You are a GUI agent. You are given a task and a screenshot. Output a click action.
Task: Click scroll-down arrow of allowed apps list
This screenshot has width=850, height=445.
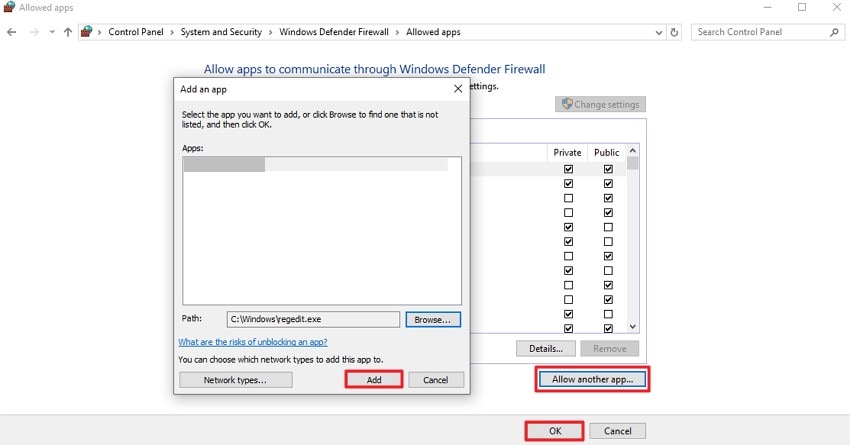(633, 327)
